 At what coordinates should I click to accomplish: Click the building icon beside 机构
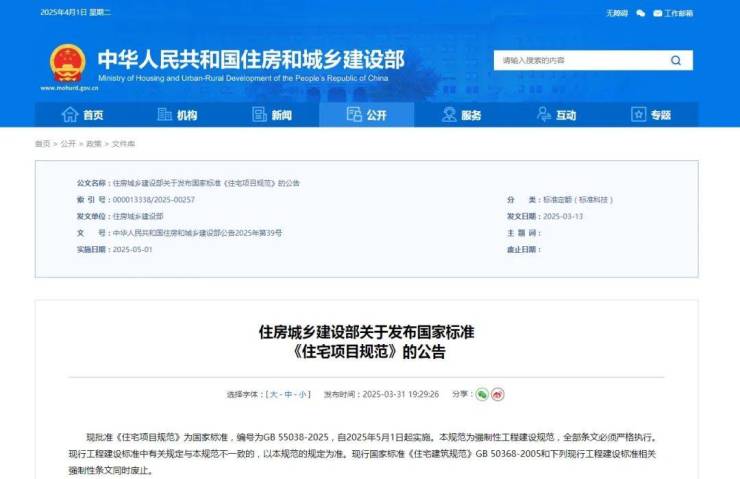pos(164,115)
